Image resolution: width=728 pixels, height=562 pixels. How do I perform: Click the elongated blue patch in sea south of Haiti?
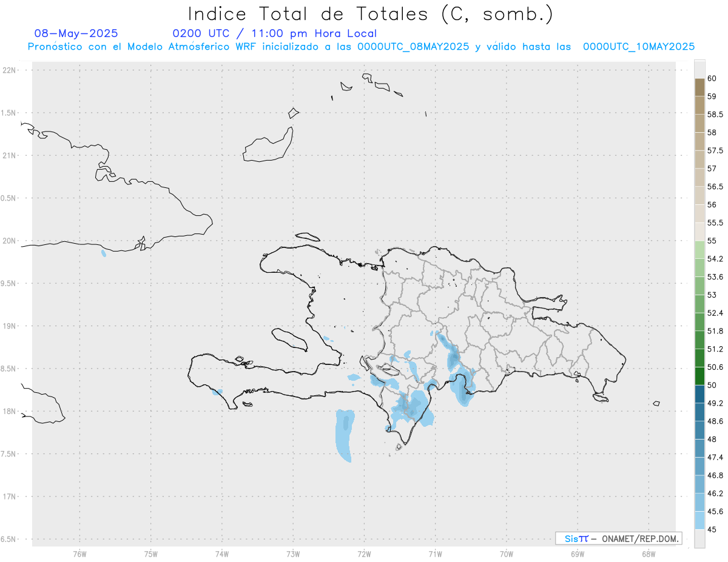coord(345,435)
